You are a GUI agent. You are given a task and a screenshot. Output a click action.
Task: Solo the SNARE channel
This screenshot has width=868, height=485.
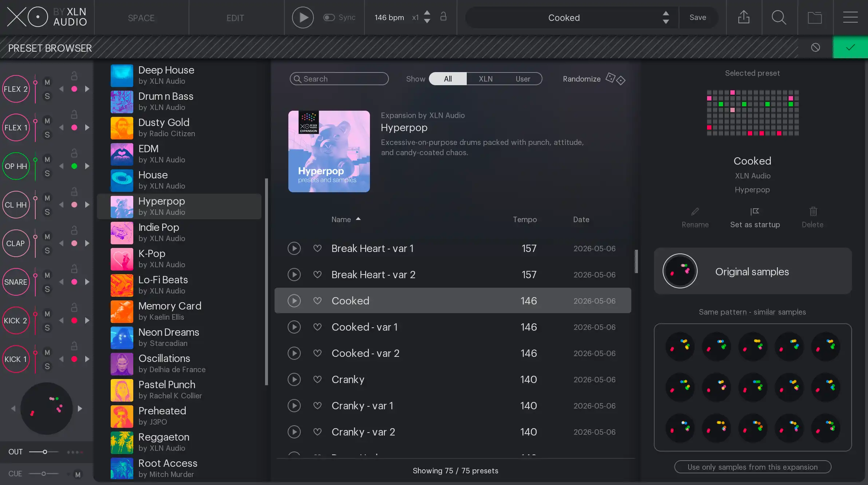pos(47,289)
